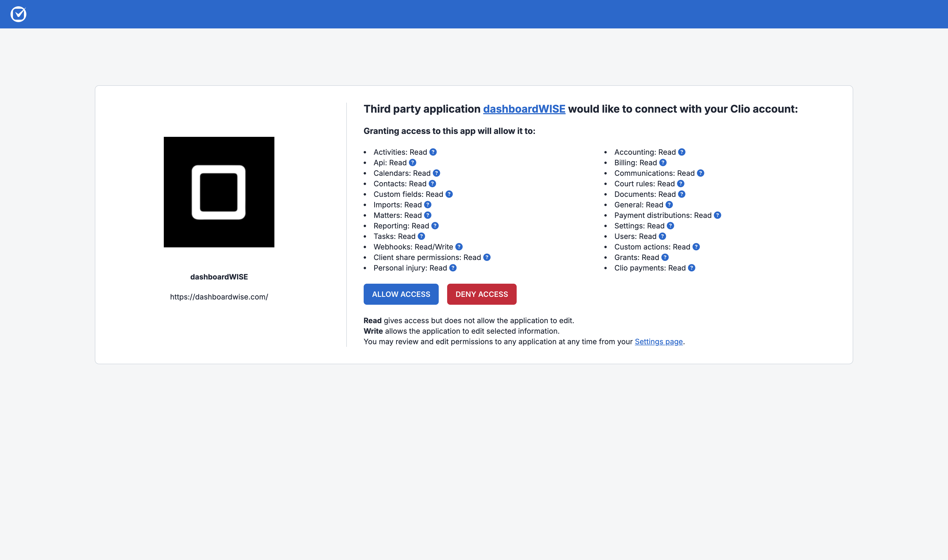Click question mark beside General: Read
The width and height of the screenshot is (948, 560).
669,205
